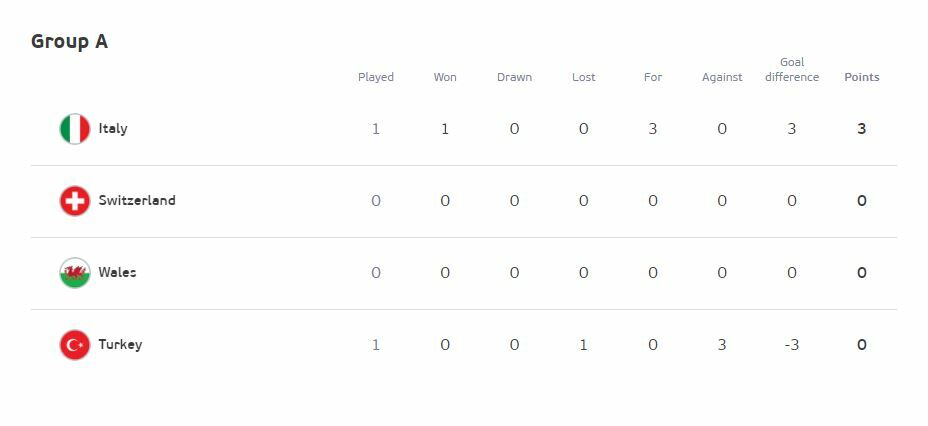
Task: Click the Turkey flag icon
Action: pos(75,345)
